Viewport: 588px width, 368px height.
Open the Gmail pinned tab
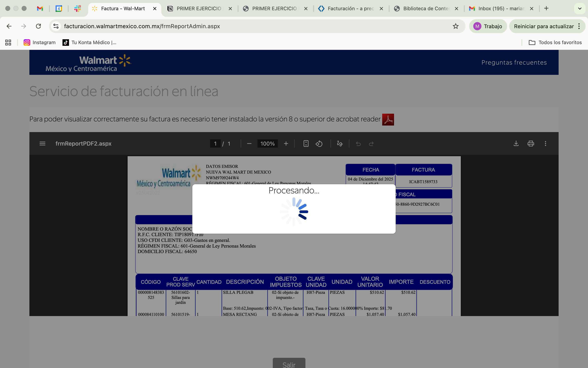(40, 9)
